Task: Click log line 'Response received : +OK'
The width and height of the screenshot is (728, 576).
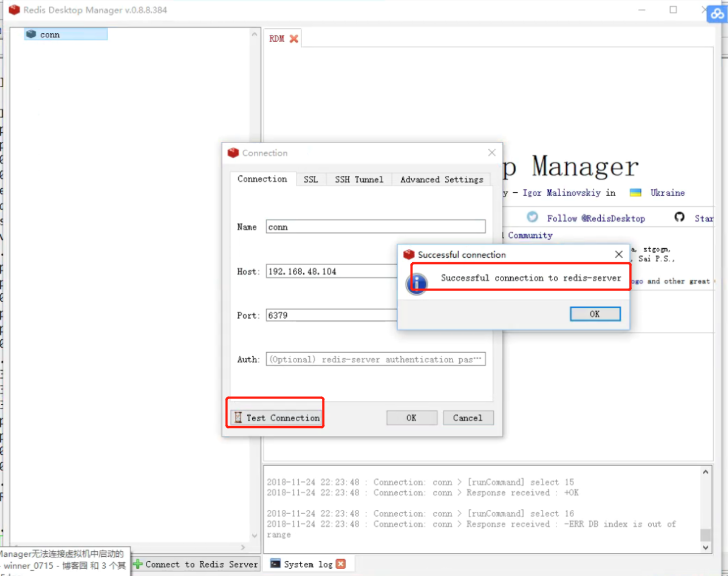Action: [423, 493]
